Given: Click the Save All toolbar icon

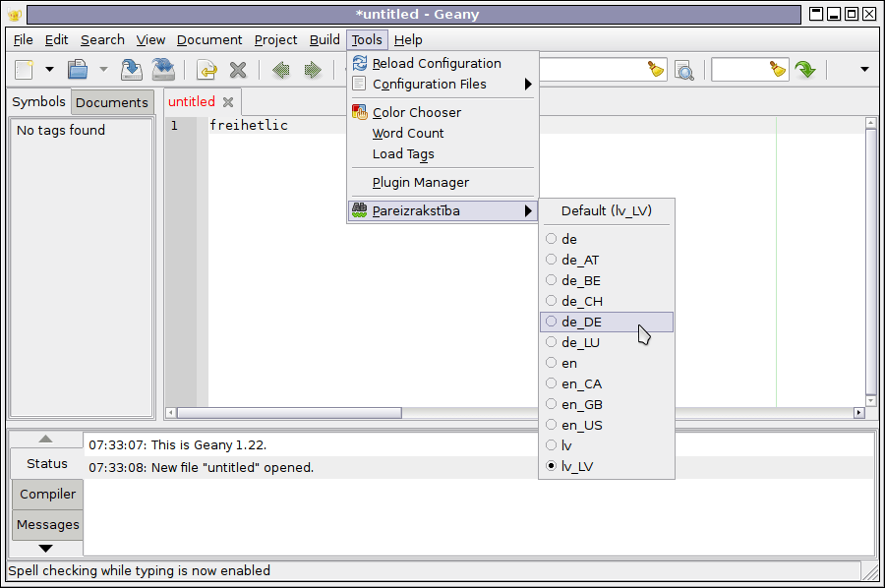Looking at the screenshot, I should tap(163, 70).
